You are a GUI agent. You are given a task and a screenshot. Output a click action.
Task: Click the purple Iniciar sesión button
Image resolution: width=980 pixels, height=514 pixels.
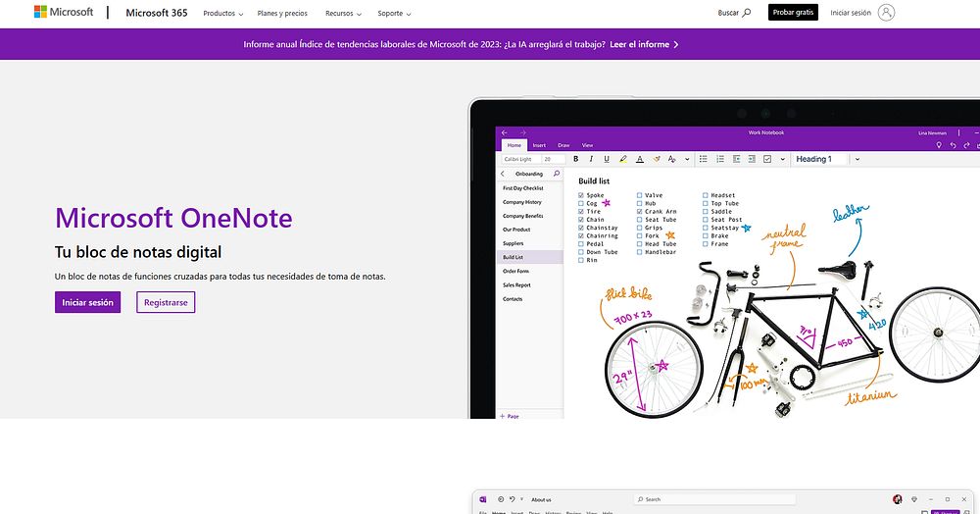click(x=87, y=302)
